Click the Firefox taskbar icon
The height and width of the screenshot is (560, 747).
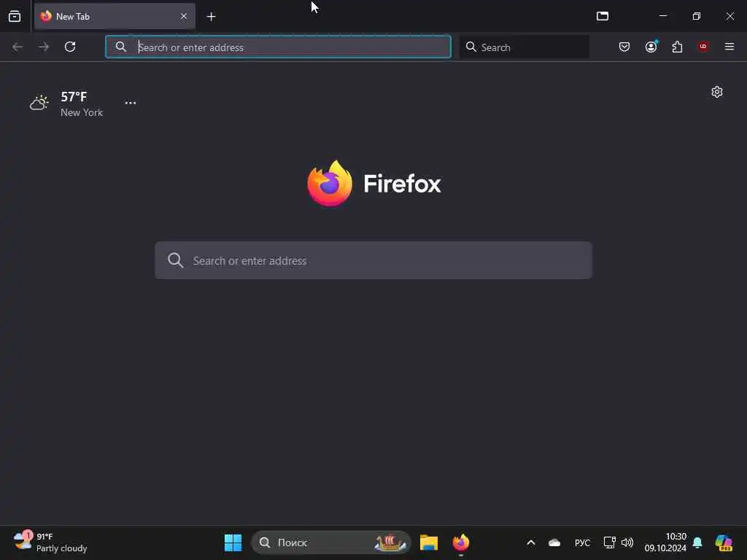click(461, 542)
